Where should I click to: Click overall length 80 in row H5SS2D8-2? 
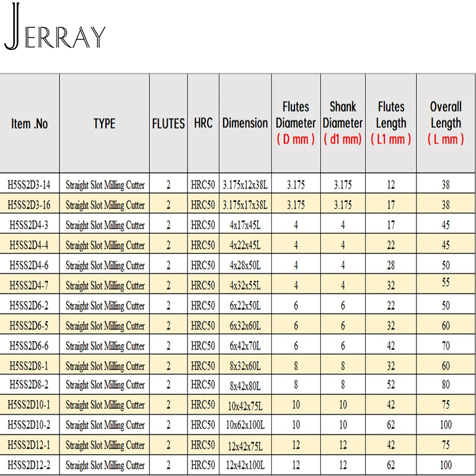click(x=446, y=384)
